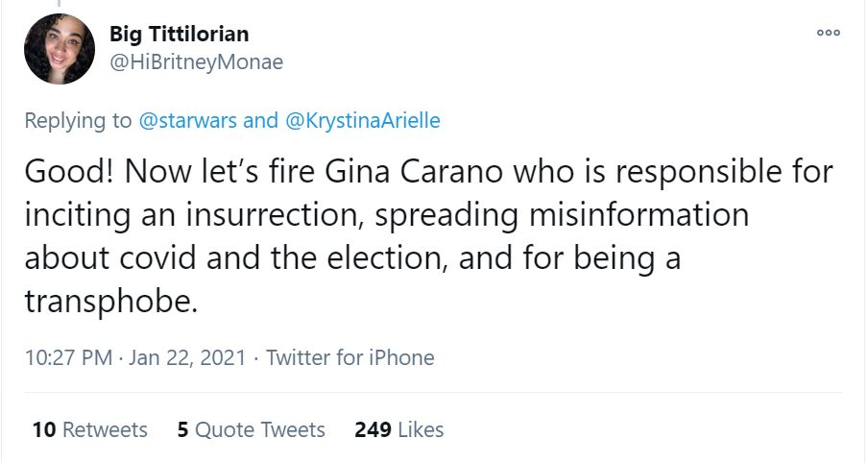View the 249 Likes list
The height and width of the screenshot is (463, 868).
pyautogui.click(x=398, y=429)
